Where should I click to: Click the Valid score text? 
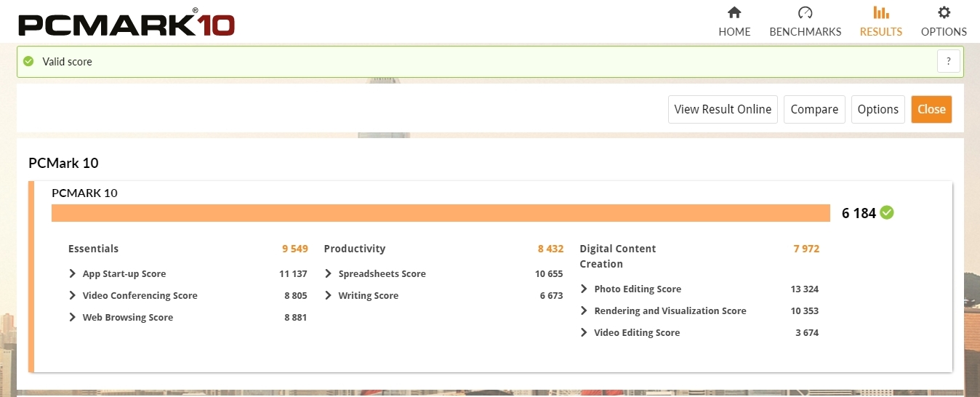(x=67, y=62)
